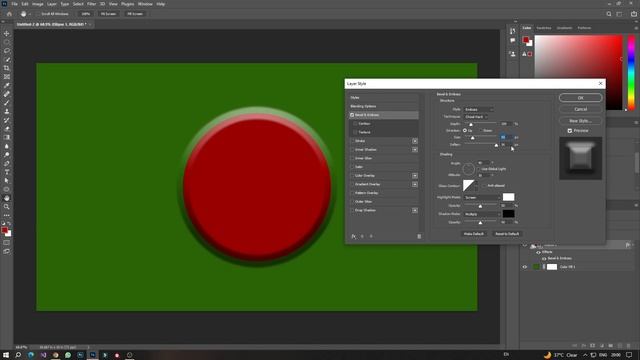The width and height of the screenshot is (640, 360).
Task: Click the Home icon in options bar
Action: [x=9, y=14]
